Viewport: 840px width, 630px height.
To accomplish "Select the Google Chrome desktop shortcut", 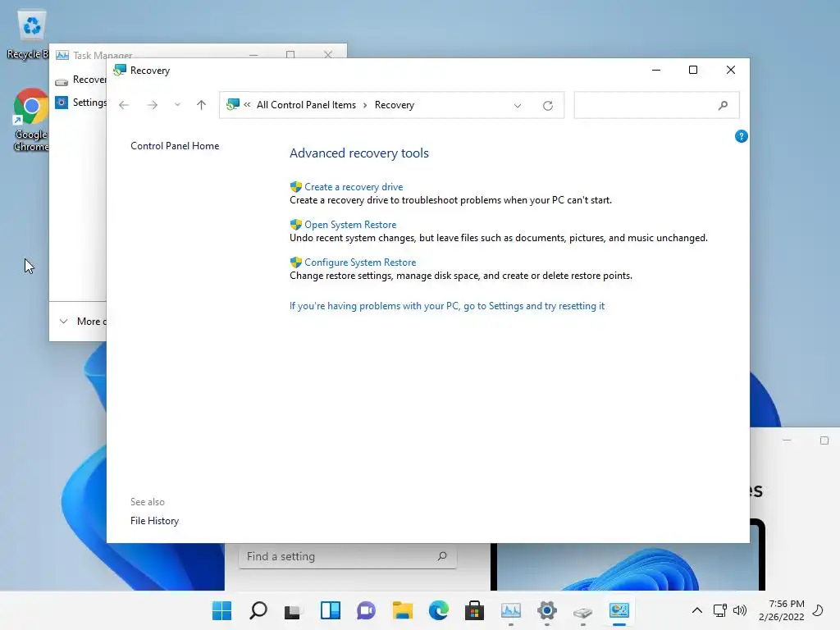I will coord(31,121).
